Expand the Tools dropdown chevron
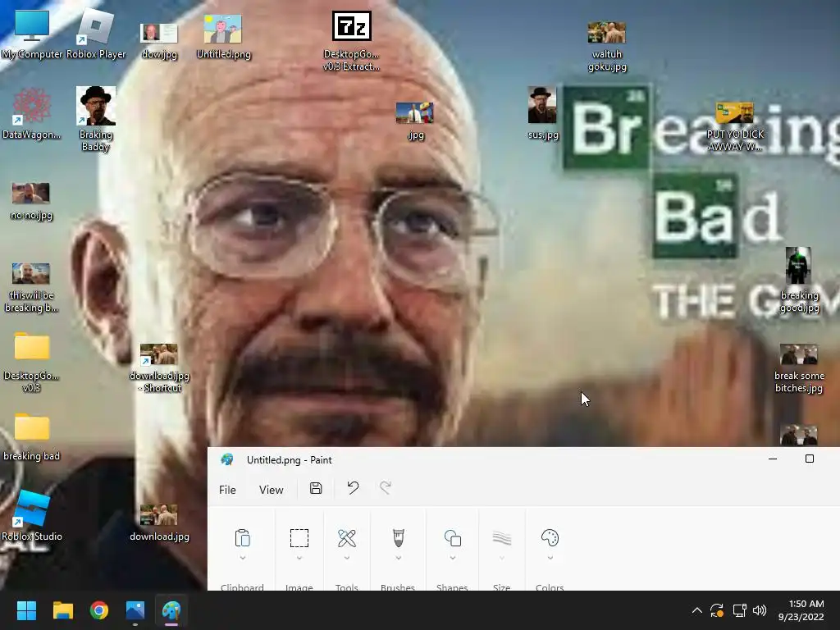 (347, 558)
